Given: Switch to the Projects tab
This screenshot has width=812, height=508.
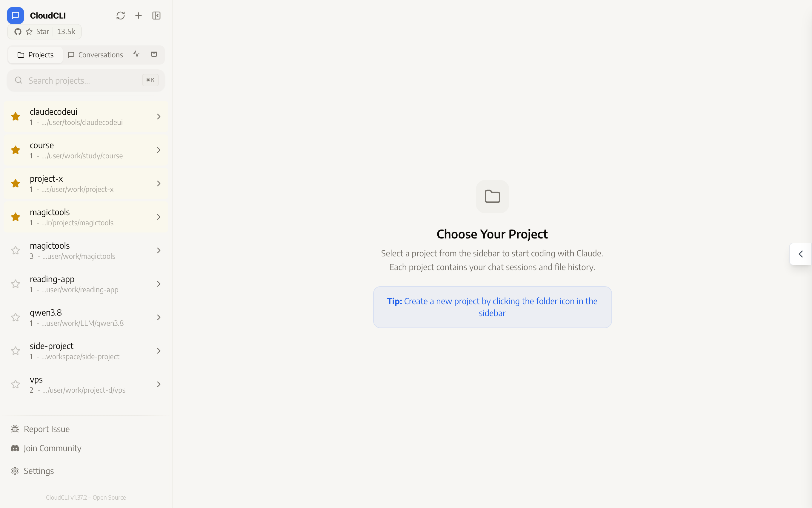Looking at the screenshot, I should 36,55.
